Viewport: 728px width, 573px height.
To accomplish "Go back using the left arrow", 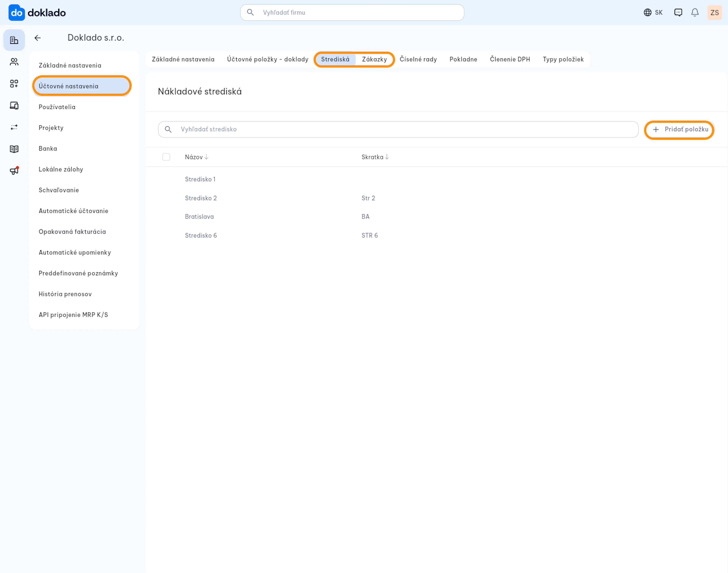I will tap(38, 38).
